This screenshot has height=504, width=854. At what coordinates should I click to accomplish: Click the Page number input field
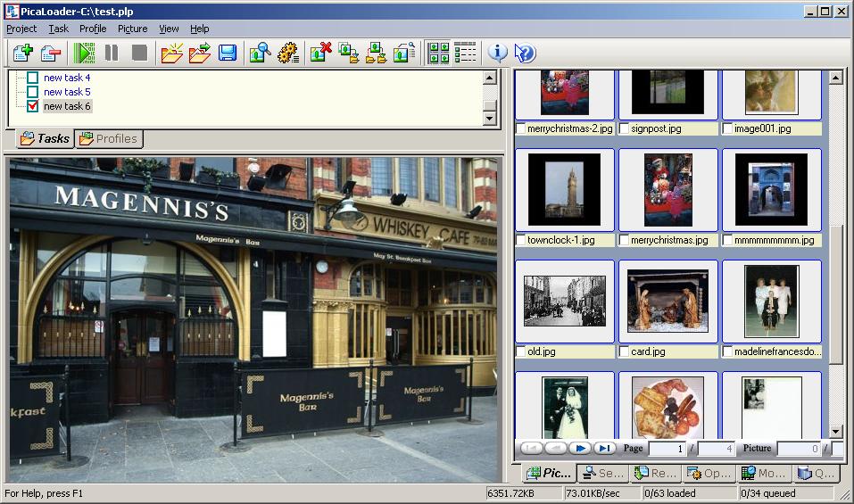pos(667,449)
